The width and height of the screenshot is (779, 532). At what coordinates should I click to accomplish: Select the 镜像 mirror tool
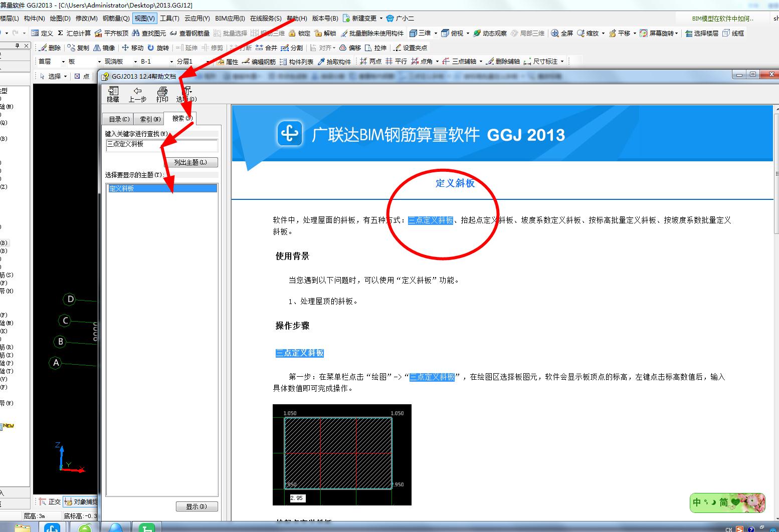pyautogui.click(x=104, y=48)
